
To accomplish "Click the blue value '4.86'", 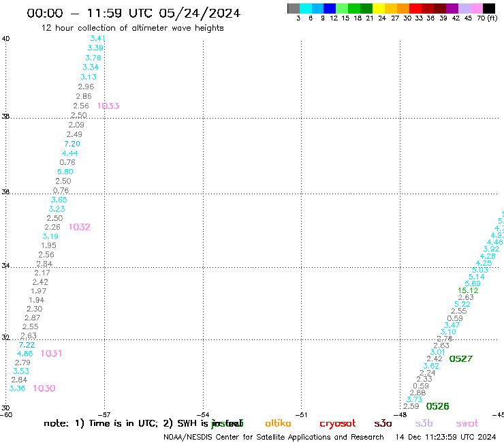I will tap(25, 354).
